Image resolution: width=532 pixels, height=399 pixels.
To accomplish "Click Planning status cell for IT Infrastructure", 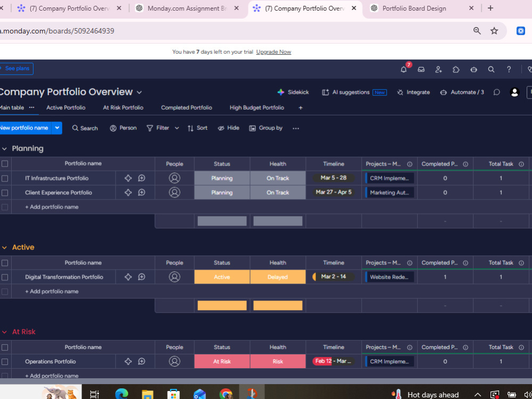I will 222,178.
